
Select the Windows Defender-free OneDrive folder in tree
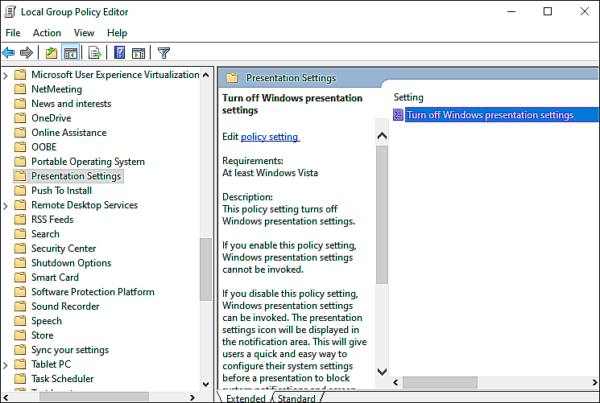[50, 118]
